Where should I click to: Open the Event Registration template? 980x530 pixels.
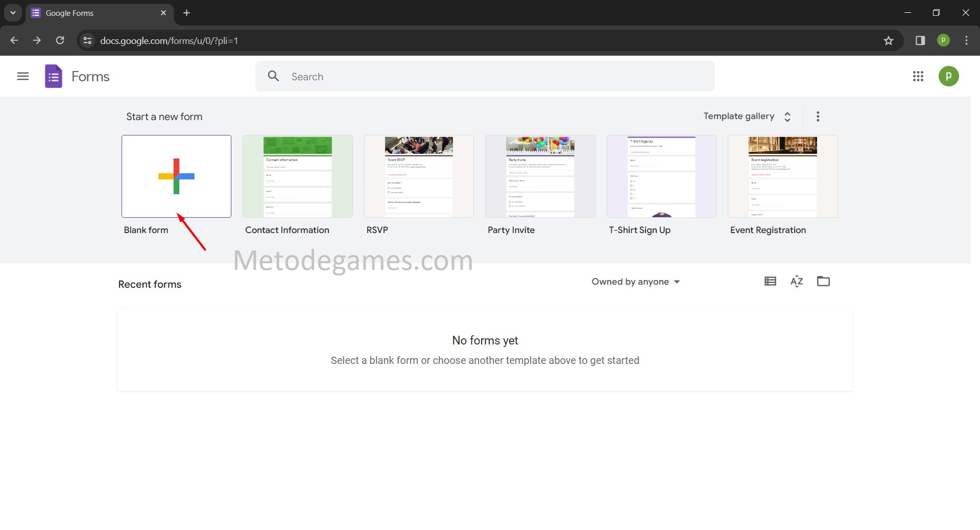[782, 176]
